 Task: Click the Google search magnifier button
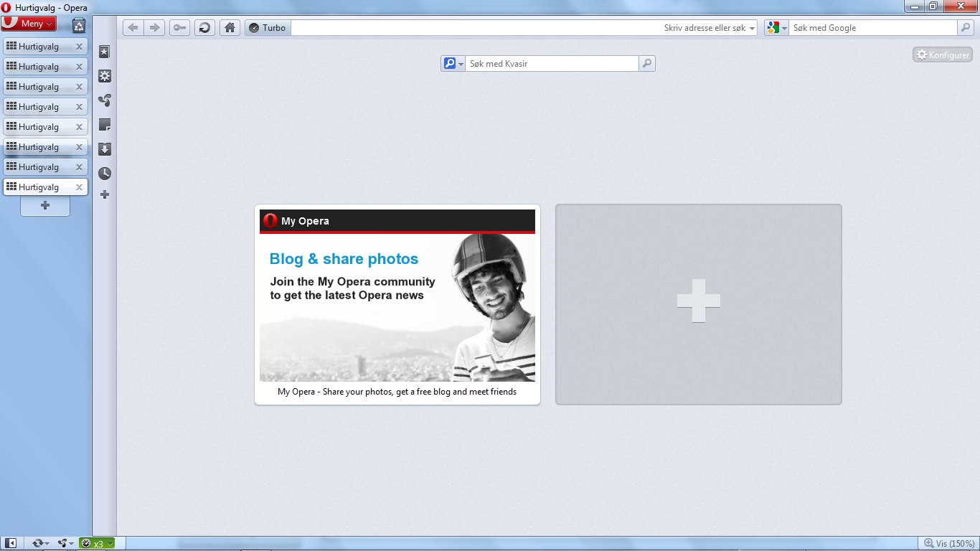[966, 28]
